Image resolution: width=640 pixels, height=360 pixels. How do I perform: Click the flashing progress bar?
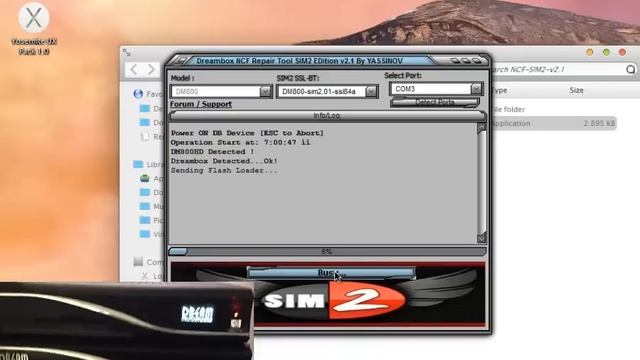[327, 251]
